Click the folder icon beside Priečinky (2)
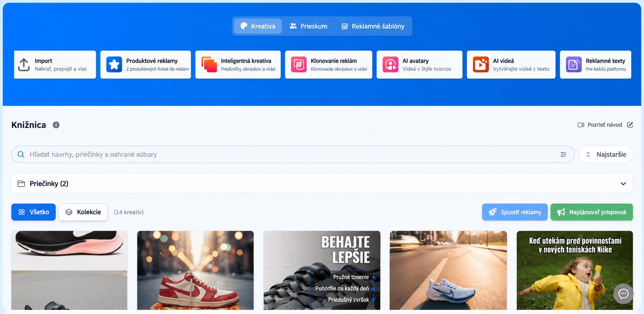 [21, 184]
